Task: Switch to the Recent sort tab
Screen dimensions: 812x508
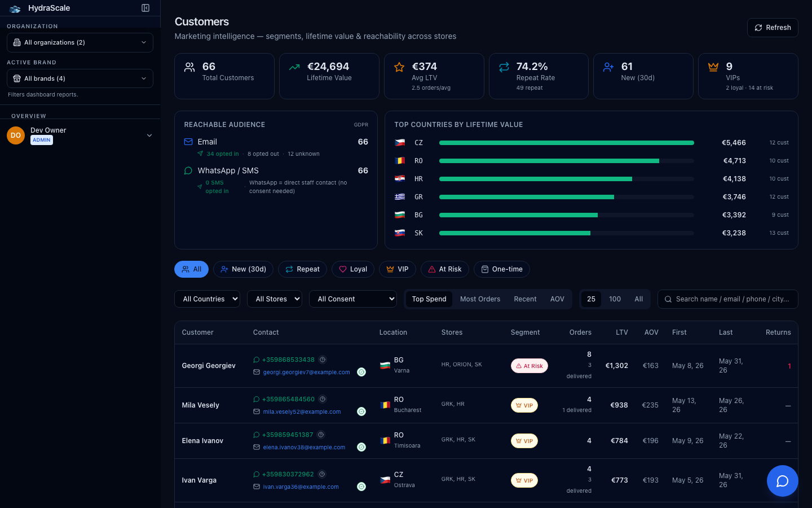Action: (525, 299)
